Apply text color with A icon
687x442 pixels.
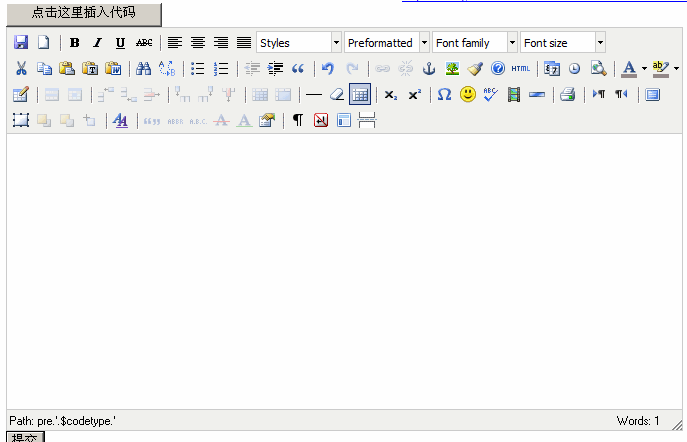tap(629, 68)
